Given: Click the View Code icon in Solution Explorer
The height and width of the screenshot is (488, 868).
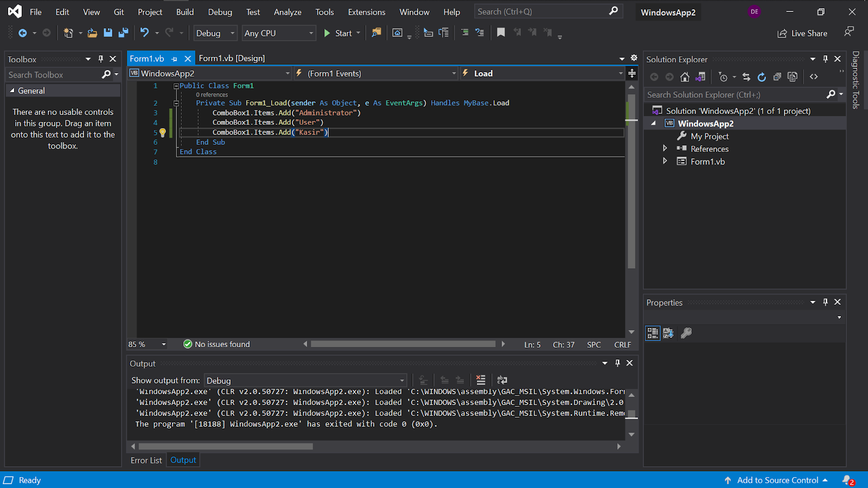Looking at the screenshot, I should 814,77.
